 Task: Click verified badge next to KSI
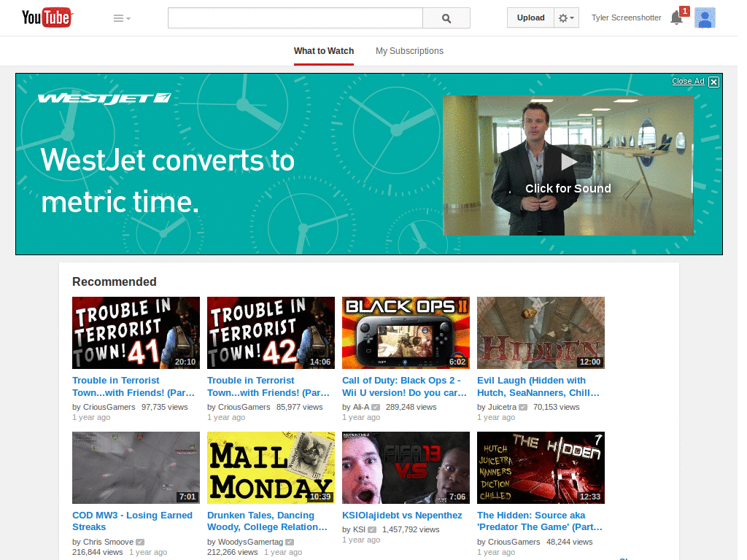click(372, 529)
